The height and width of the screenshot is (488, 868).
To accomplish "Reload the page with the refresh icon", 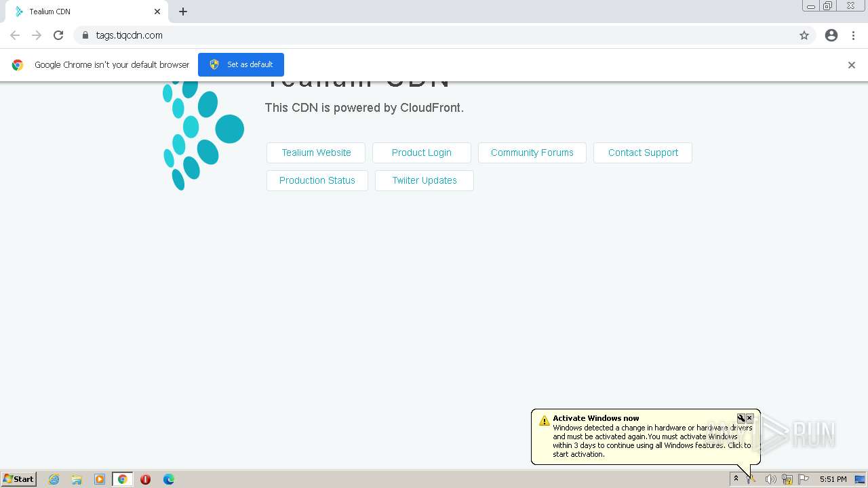I will pos(58,35).
